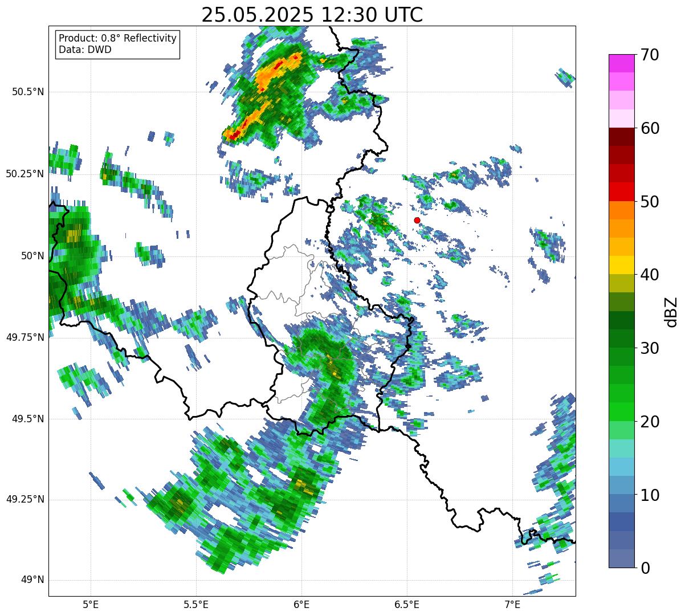Click the 6.5°E longitude label
The height and width of the screenshot is (616, 685).
(407, 605)
